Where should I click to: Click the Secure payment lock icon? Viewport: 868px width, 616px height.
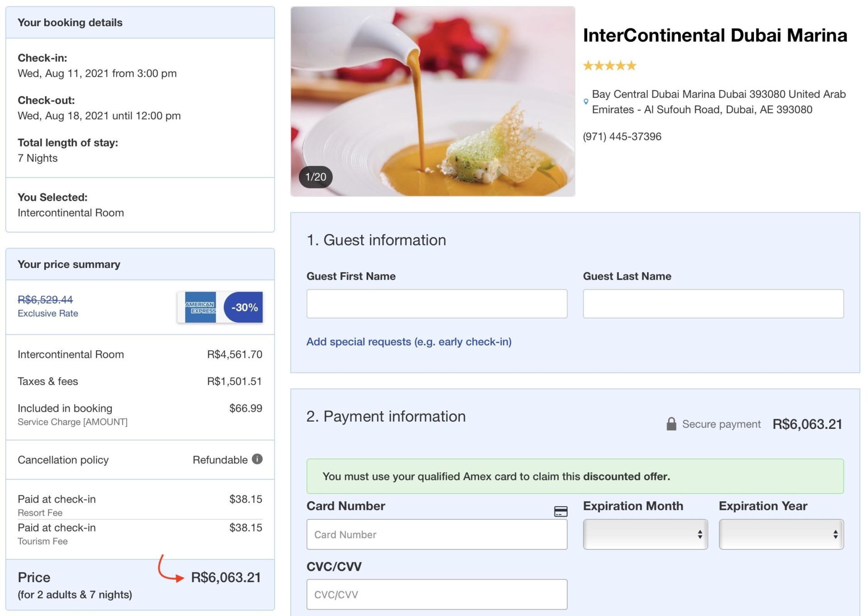click(x=671, y=424)
